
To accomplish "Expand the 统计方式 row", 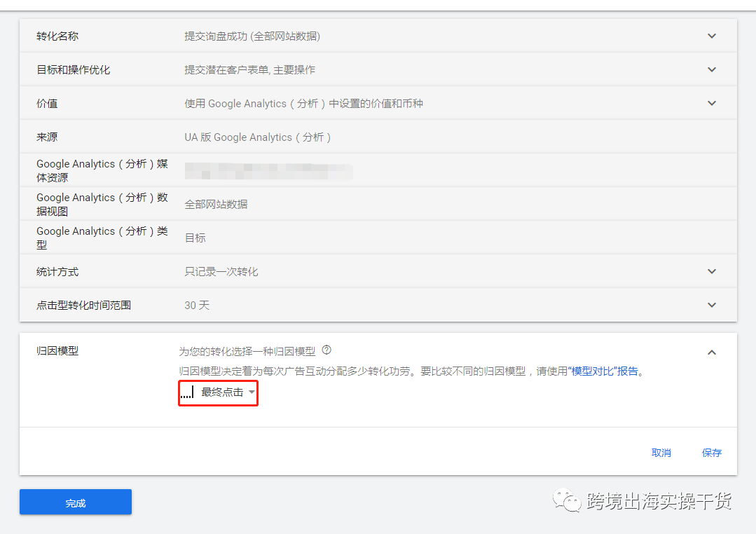I will [712, 271].
